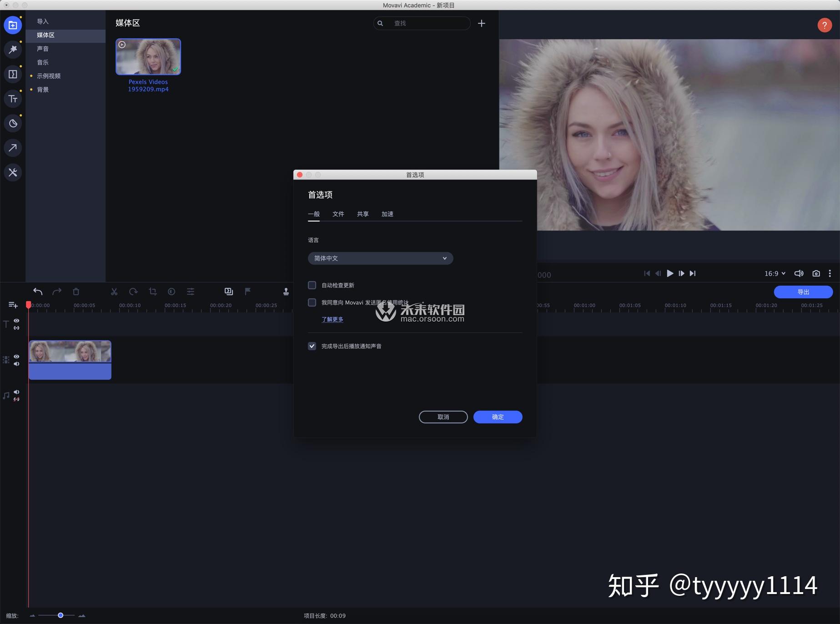Open the Transitions sidebar icon
Viewport: 840px width, 624px height.
(13, 74)
